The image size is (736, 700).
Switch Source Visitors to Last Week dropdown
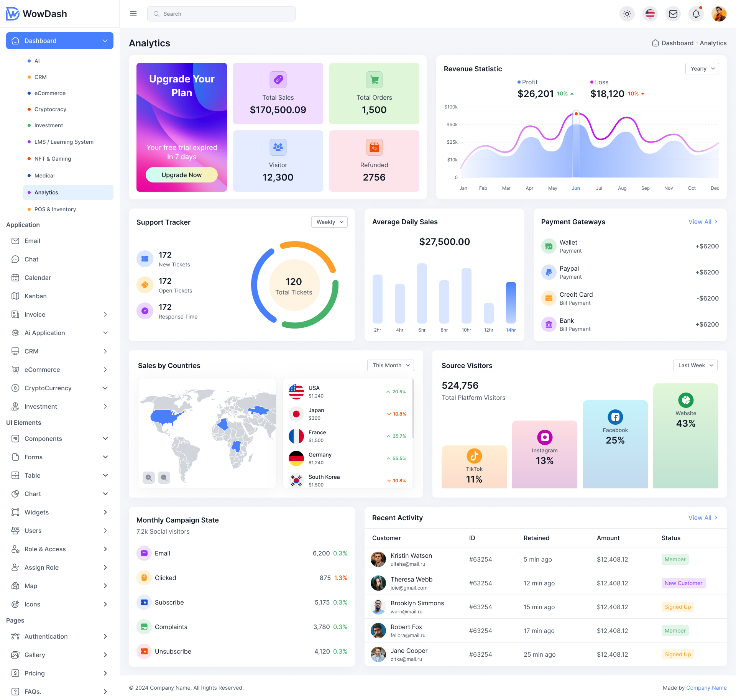point(695,365)
